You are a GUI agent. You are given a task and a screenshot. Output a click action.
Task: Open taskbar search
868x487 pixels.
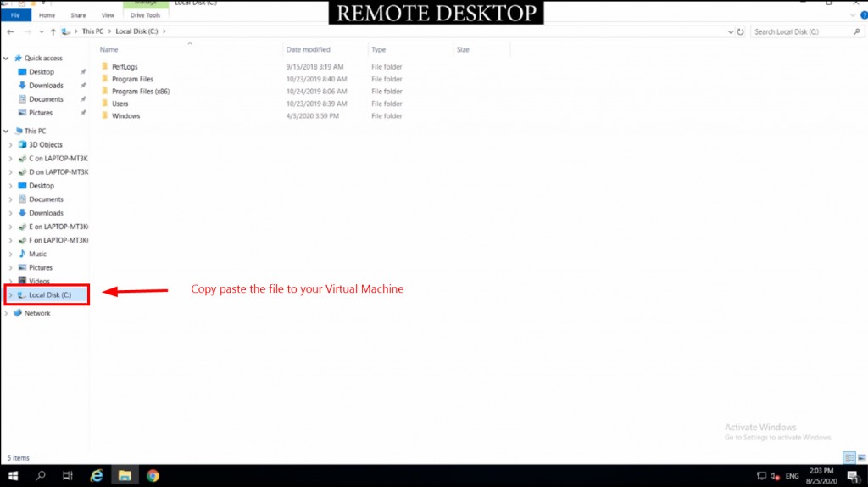(41, 476)
